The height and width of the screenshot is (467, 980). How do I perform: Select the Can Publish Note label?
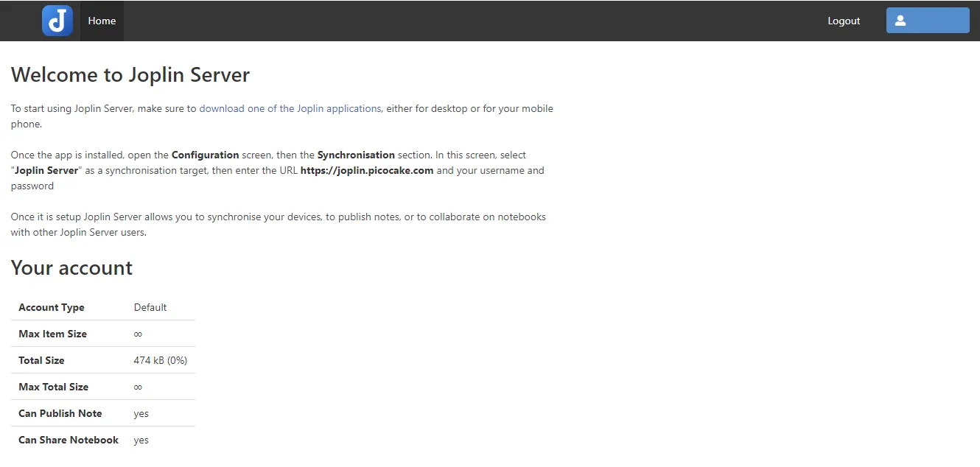(x=60, y=413)
